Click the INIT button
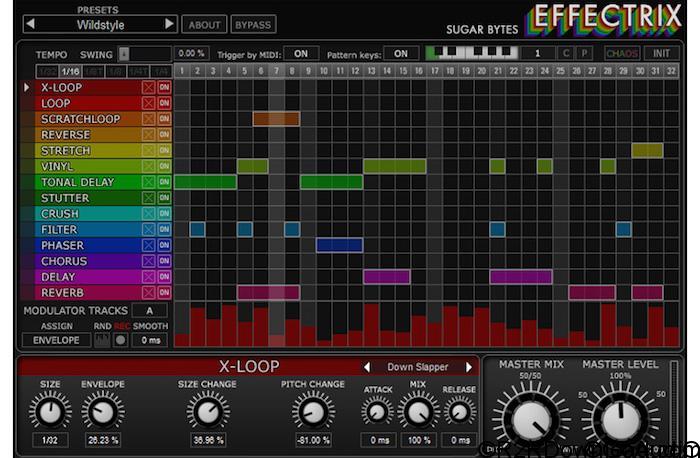Viewport: 700px width, 458px height. (662, 54)
